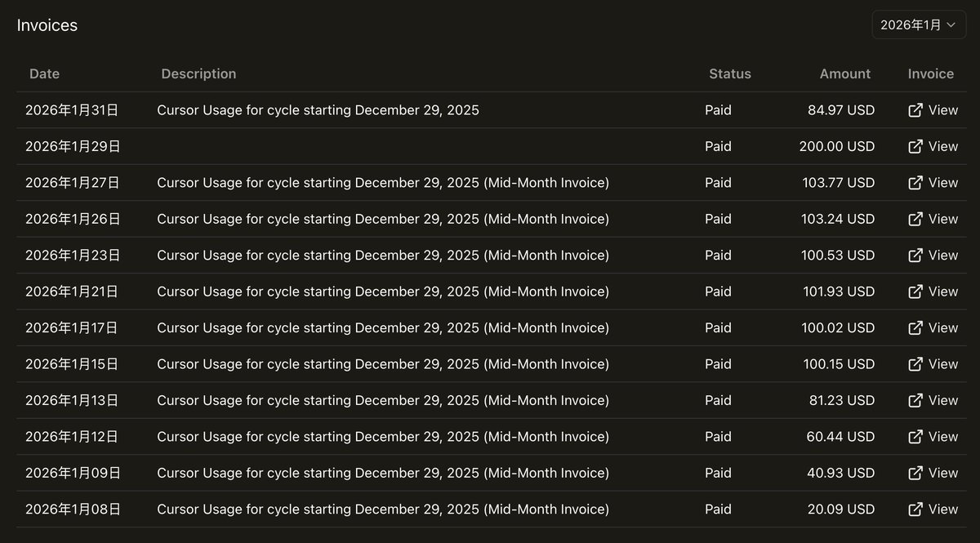This screenshot has height=543, width=980.
Task: Click the 20.09 USD amount
Action: tap(841, 509)
